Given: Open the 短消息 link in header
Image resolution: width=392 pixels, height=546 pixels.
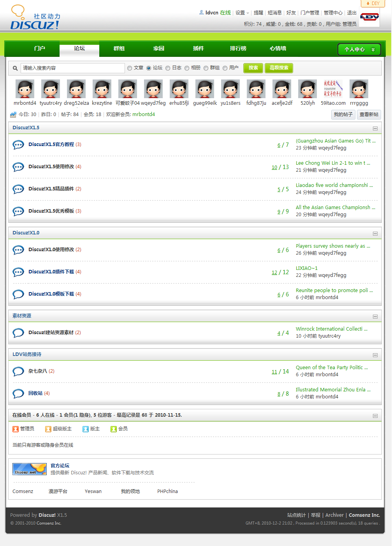Looking at the screenshot, I should [x=275, y=13].
